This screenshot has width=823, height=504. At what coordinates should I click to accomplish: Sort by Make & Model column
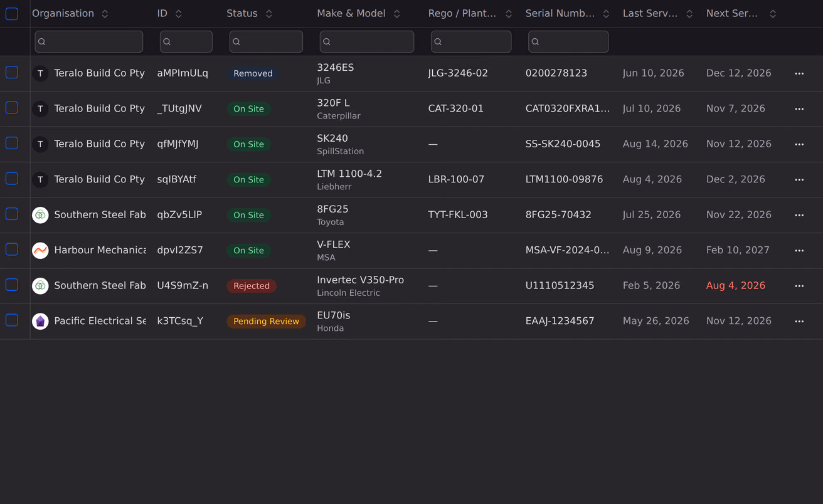[x=397, y=14]
